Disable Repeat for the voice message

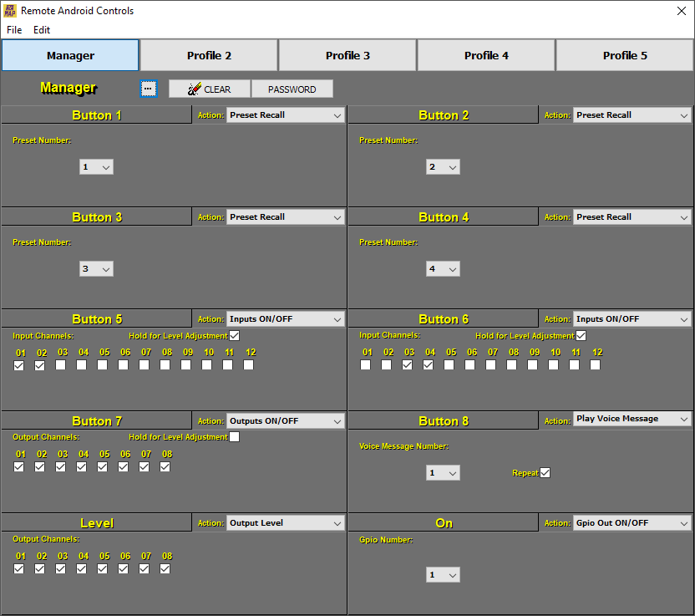[546, 472]
